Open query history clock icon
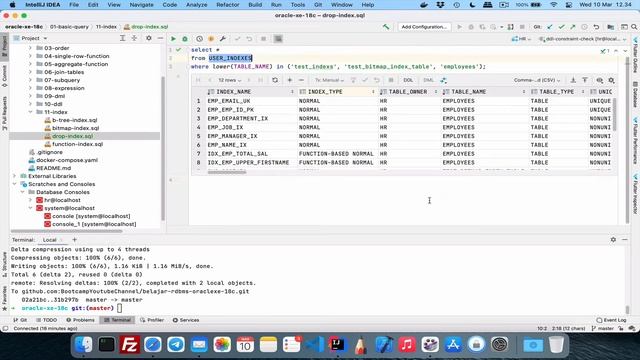Screen dimensions: 640x360 click(199, 39)
